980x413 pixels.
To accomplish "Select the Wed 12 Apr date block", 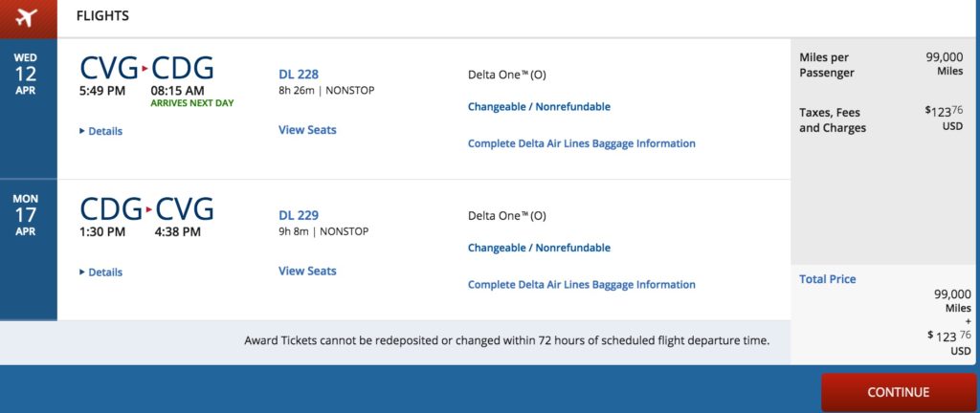I will [x=26, y=74].
